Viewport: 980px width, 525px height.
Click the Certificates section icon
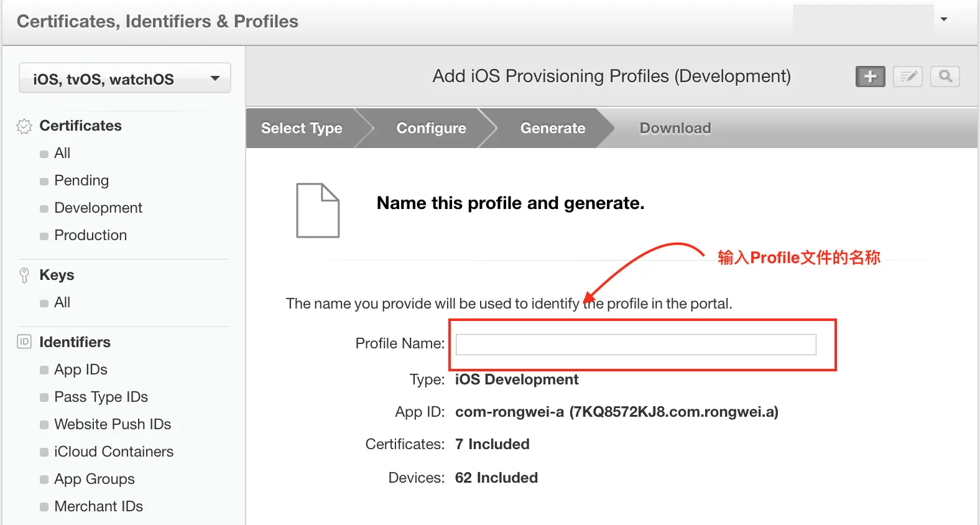point(24,126)
